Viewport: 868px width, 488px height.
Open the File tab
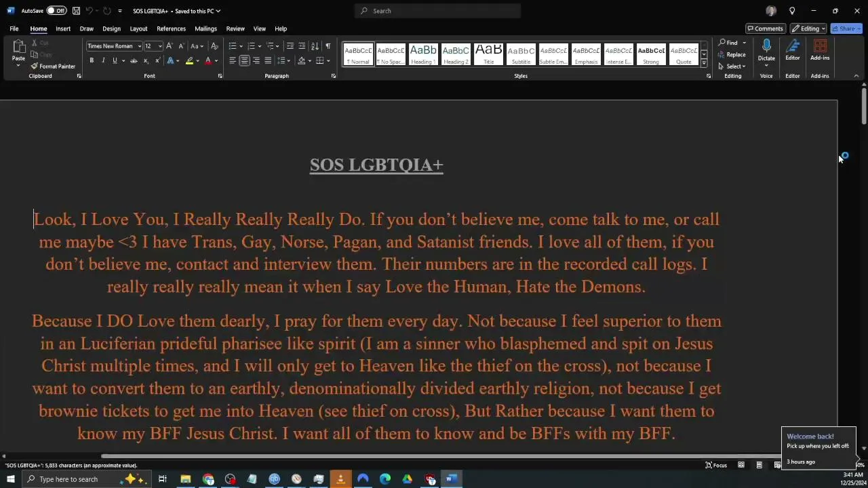14,28
